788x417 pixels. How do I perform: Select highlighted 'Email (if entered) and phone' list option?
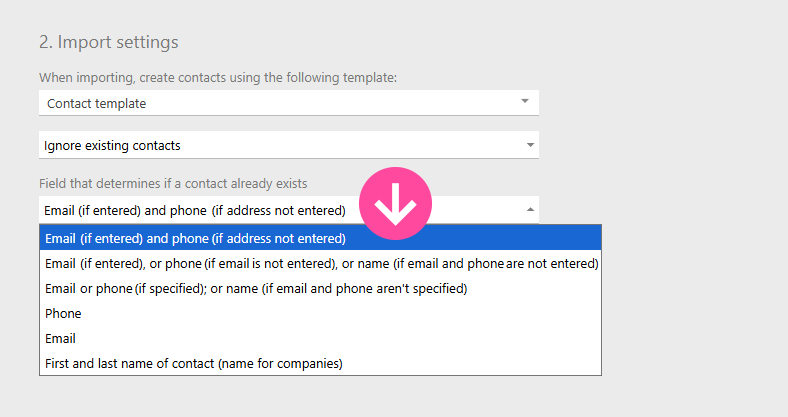coord(196,239)
